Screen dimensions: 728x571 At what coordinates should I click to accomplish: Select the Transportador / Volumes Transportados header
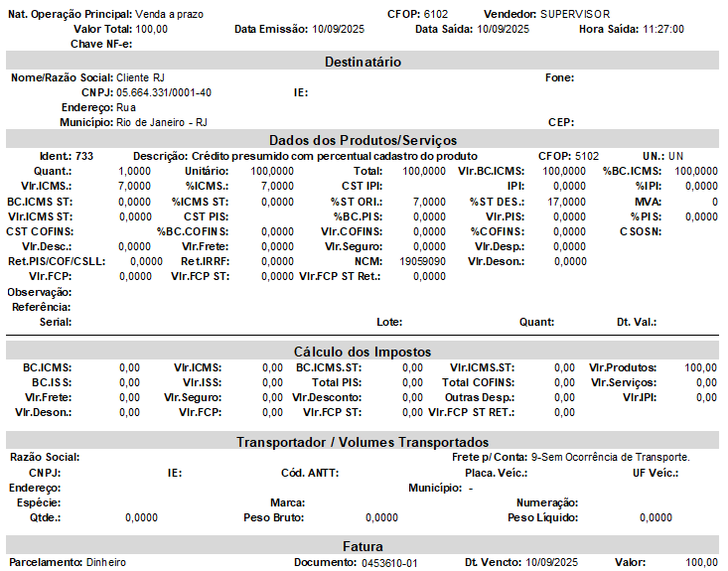(x=363, y=442)
